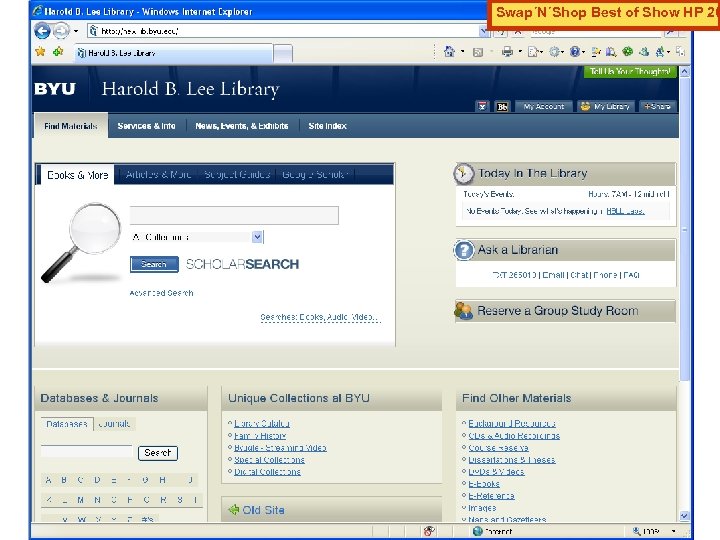Image resolution: width=720 pixels, height=540 pixels.
Task: Click the blue Search button beside ScholarSearch
Action: click(154, 264)
